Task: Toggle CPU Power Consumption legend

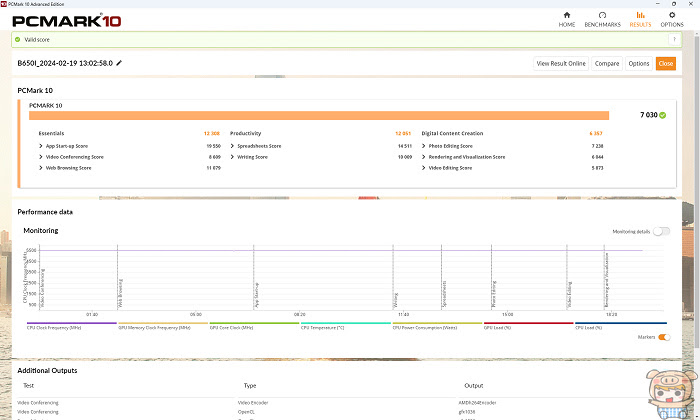Action: point(437,325)
